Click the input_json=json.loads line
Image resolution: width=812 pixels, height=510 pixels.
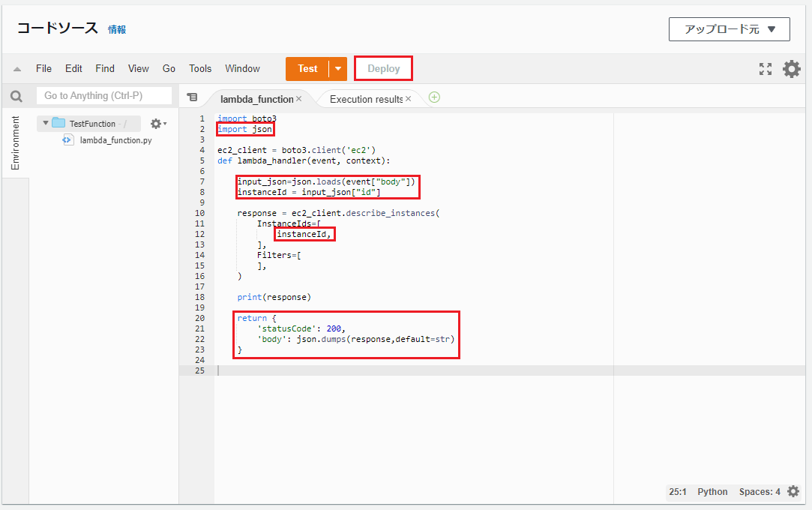pos(326,181)
